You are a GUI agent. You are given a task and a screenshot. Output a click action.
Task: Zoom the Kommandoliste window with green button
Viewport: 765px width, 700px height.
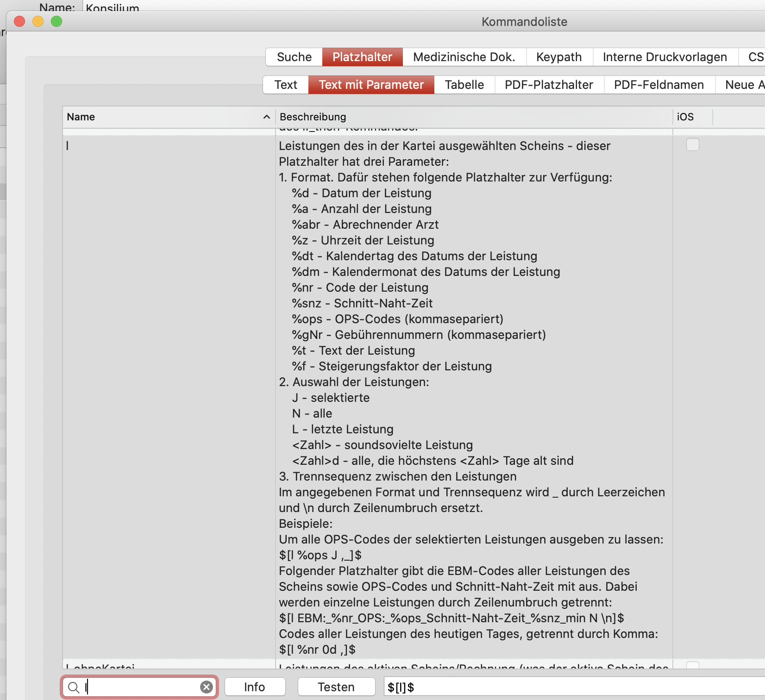56,21
